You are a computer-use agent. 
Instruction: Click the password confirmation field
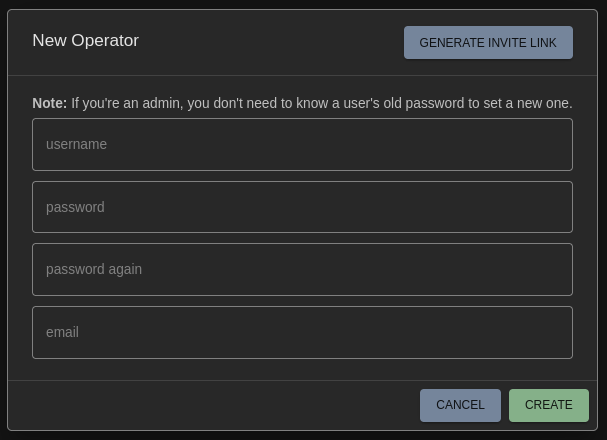[x=302, y=269]
